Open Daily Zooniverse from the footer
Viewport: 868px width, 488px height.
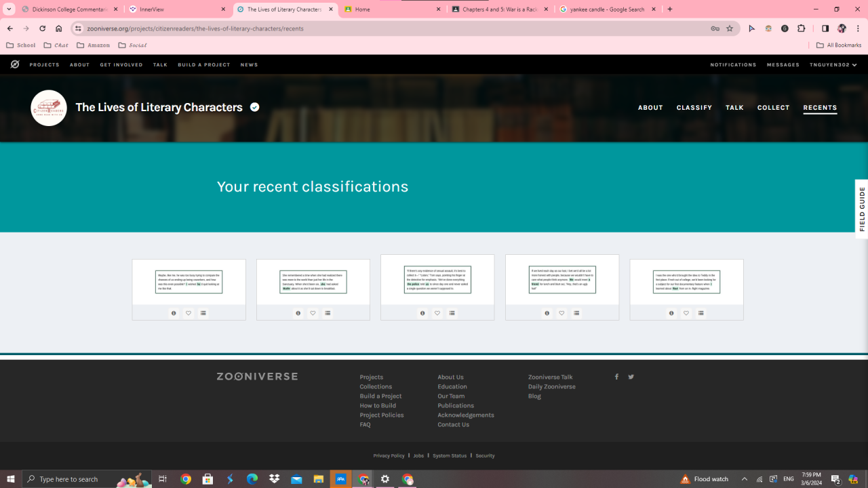tap(552, 386)
